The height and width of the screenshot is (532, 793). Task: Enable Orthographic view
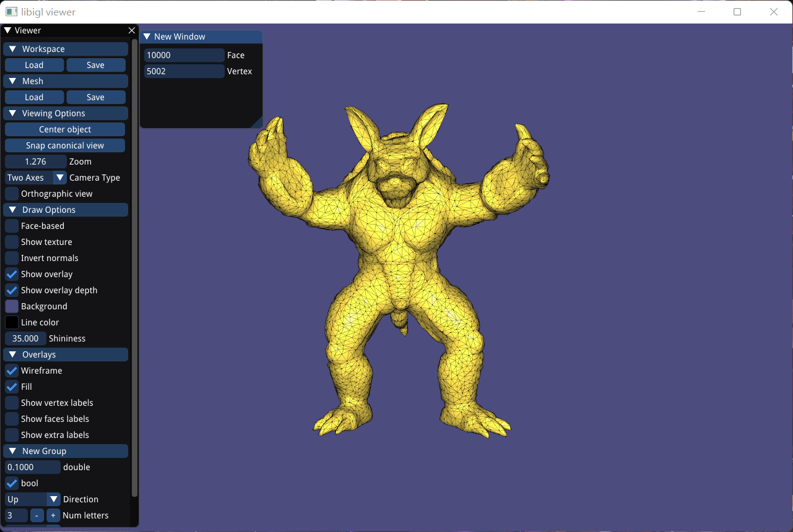point(11,194)
